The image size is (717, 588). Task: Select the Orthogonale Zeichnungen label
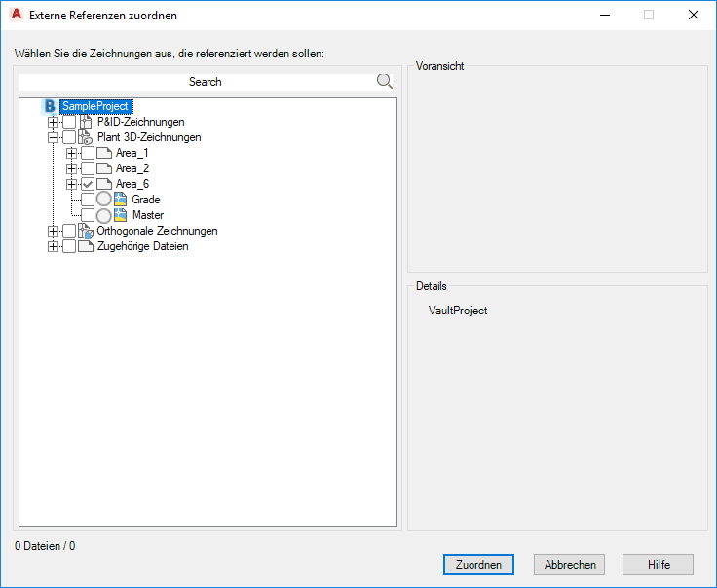tap(157, 231)
